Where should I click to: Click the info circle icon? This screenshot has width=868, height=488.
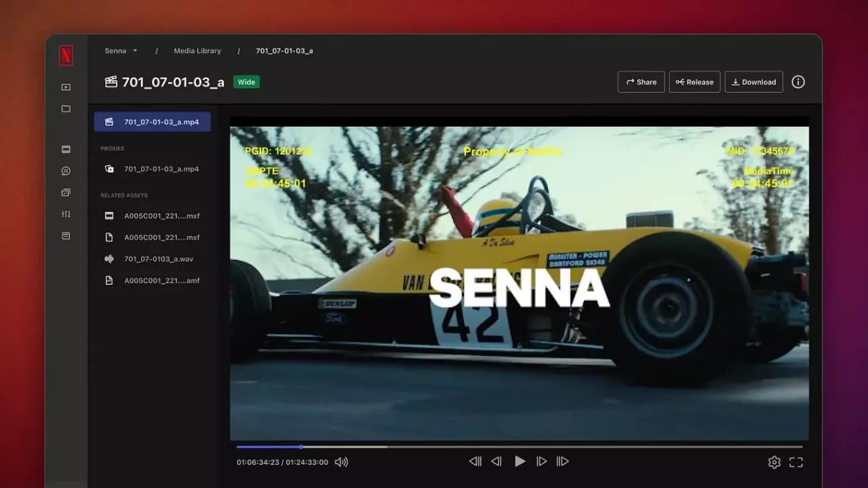(798, 82)
